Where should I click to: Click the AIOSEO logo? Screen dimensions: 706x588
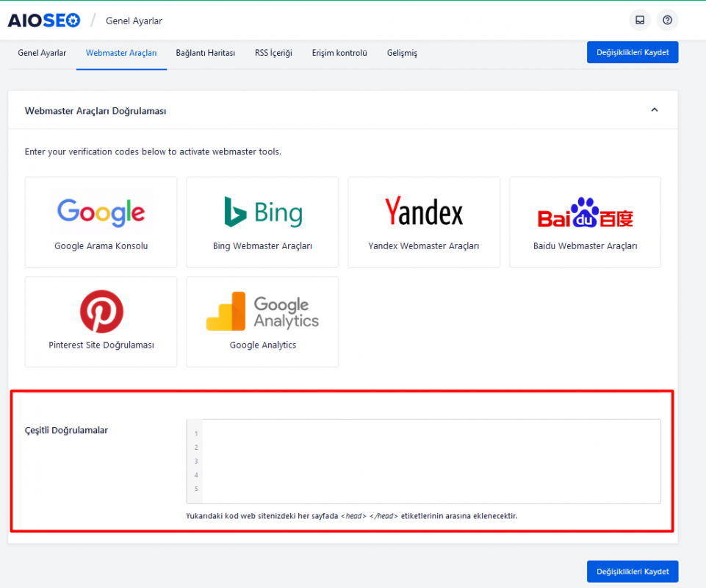[43, 20]
